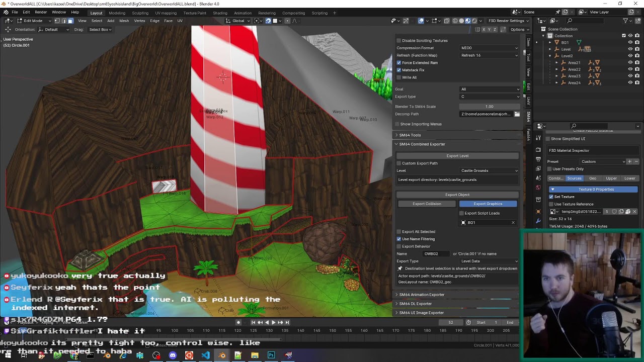Click Export Level button
The height and width of the screenshot is (362, 644).
pos(457,156)
